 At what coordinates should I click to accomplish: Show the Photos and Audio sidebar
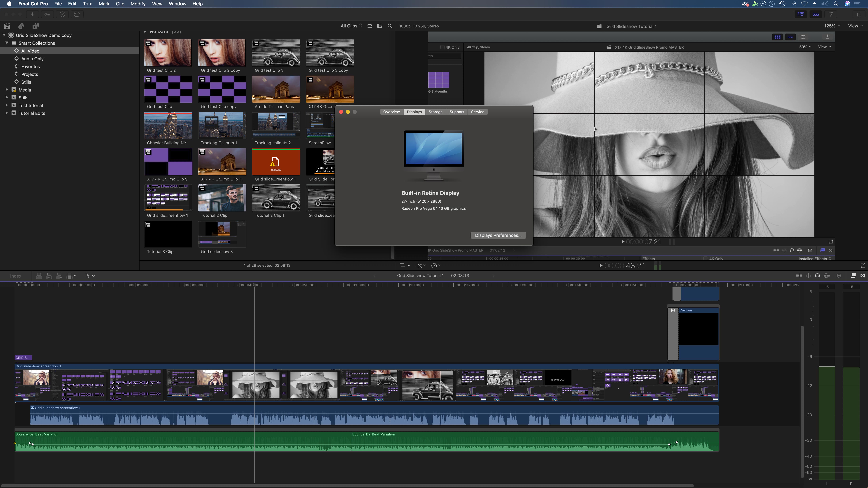point(21,26)
